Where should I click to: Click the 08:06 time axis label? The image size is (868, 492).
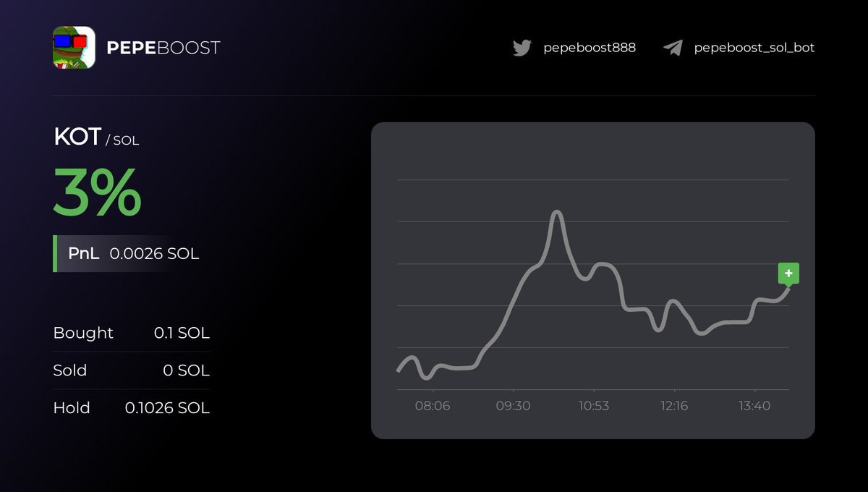point(433,406)
